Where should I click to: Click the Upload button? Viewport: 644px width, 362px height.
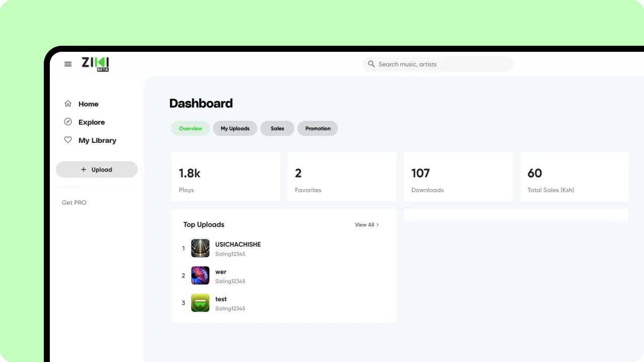point(97,169)
